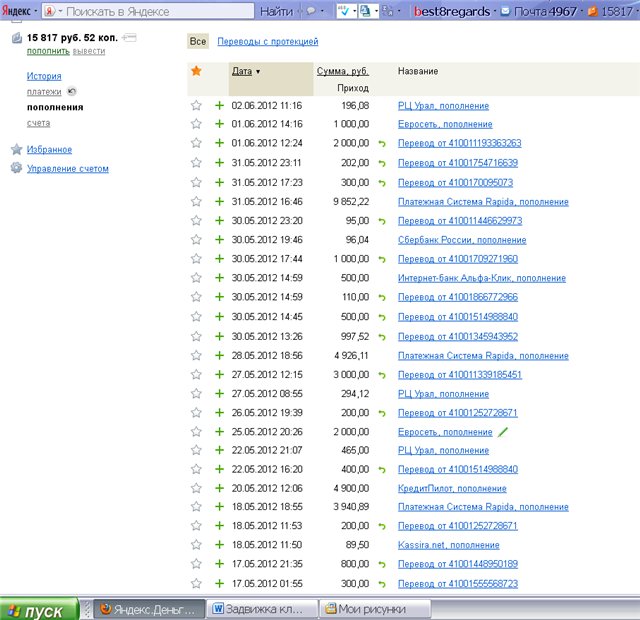This screenshot has height=620, width=640.
Task: Switch to Яндекс.Деньги Firefox taskbar window
Action: click(x=150, y=609)
